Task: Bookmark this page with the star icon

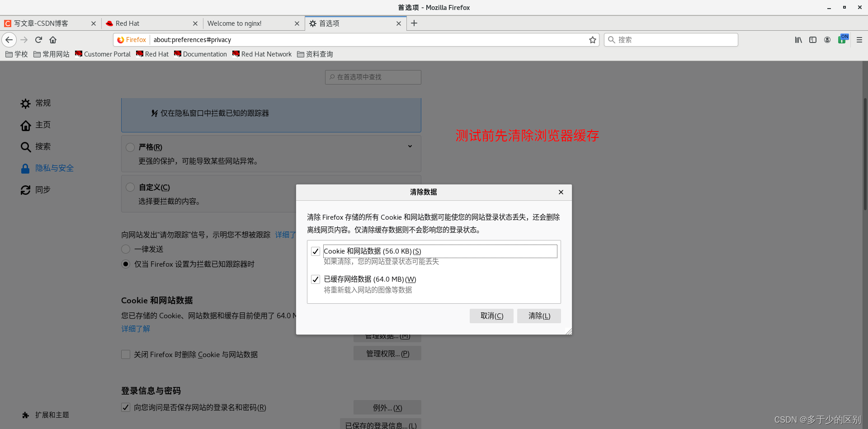Action: coord(592,40)
